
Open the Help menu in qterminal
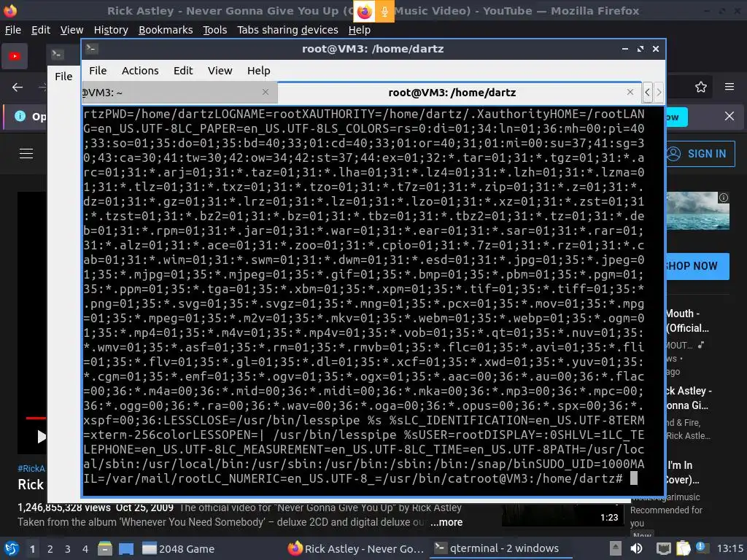click(259, 71)
